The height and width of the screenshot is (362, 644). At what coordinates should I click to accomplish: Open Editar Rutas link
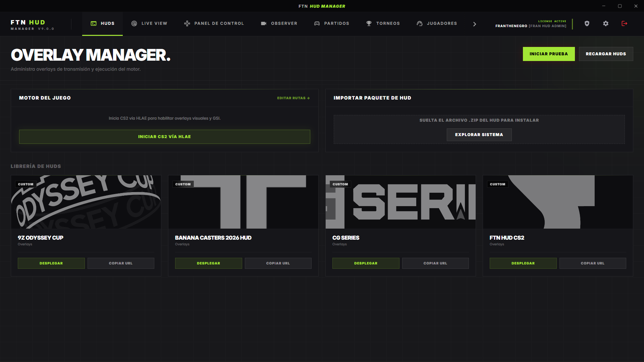[x=293, y=98]
